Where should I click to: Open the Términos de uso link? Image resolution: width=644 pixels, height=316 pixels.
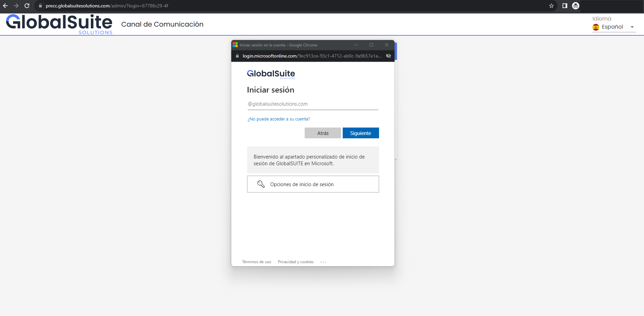tap(256, 262)
